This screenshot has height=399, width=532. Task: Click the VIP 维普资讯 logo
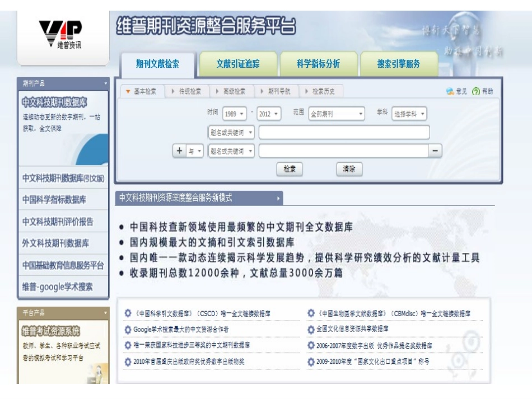coord(60,35)
